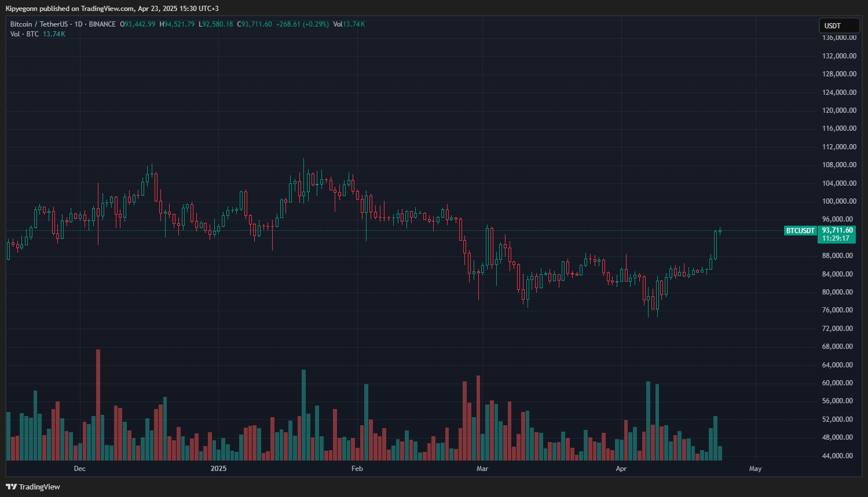The height and width of the screenshot is (497, 868).
Task: Click the May label on time axis
Action: click(x=756, y=469)
